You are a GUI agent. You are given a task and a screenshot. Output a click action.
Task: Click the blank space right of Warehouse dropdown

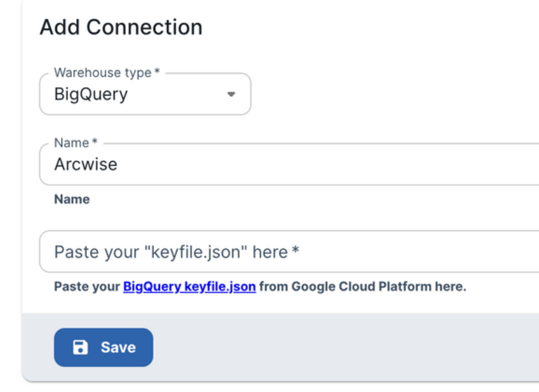coord(389,95)
